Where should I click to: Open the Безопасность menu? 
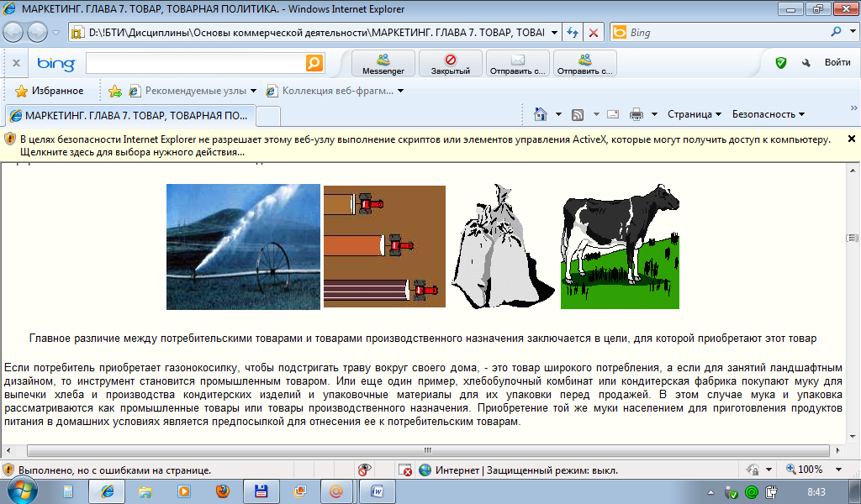[769, 114]
